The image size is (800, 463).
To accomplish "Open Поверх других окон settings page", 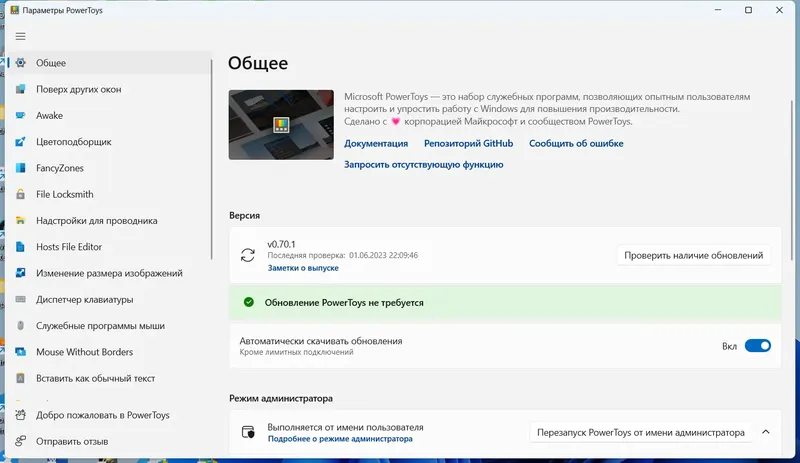I will (x=109, y=89).
